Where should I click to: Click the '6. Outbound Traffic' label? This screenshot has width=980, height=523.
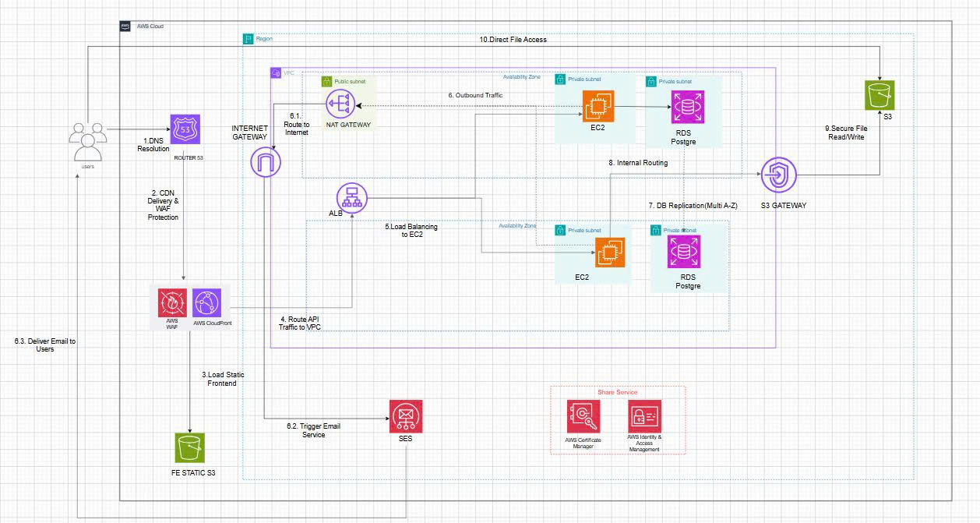(x=474, y=95)
